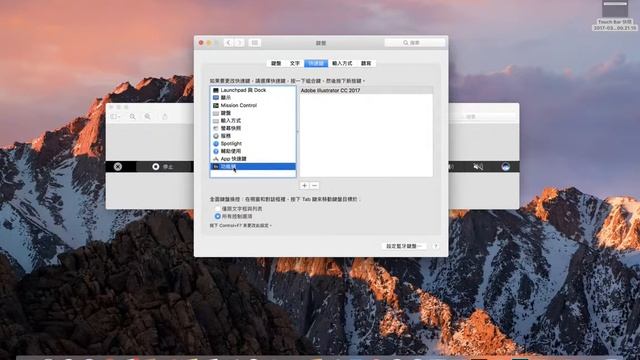The height and width of the screenshot is (360, 640).
Task: Select the 螢幕快照 category row
Action: (x=253, y=128)
